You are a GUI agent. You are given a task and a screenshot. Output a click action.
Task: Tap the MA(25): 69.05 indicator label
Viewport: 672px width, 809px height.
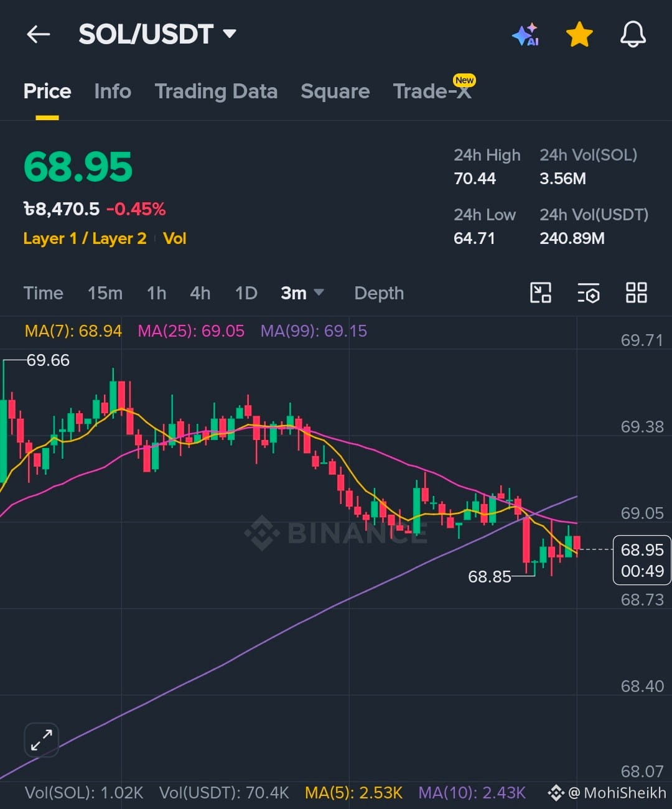point(191,331)
